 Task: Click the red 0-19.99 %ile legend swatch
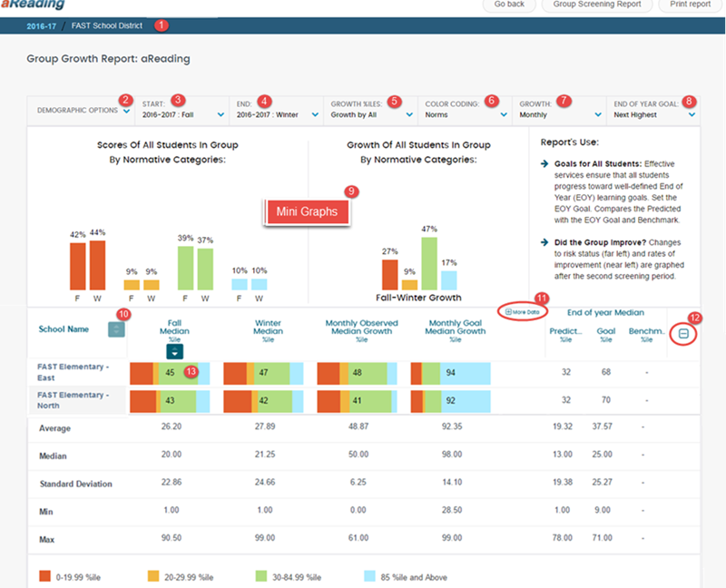44,576
